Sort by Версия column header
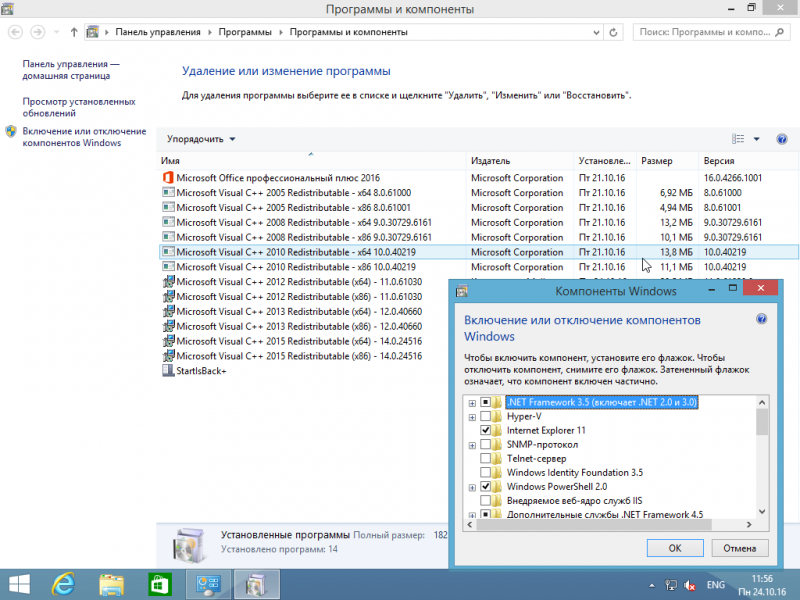The width and height of the screenshot is (800, 600). point(746,161)
